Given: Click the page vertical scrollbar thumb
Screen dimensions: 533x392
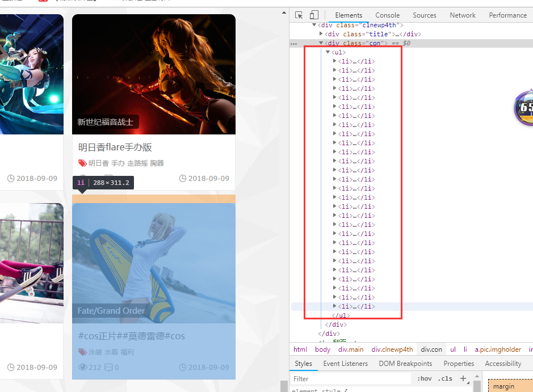Looking at the screenshot, I should click(x=284, y=386).
